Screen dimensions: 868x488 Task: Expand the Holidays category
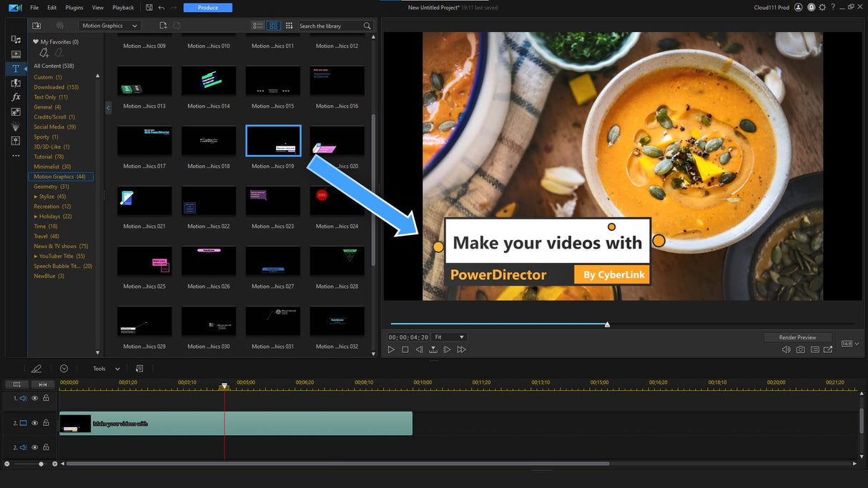pyautogui.click(x=36, y=216)
